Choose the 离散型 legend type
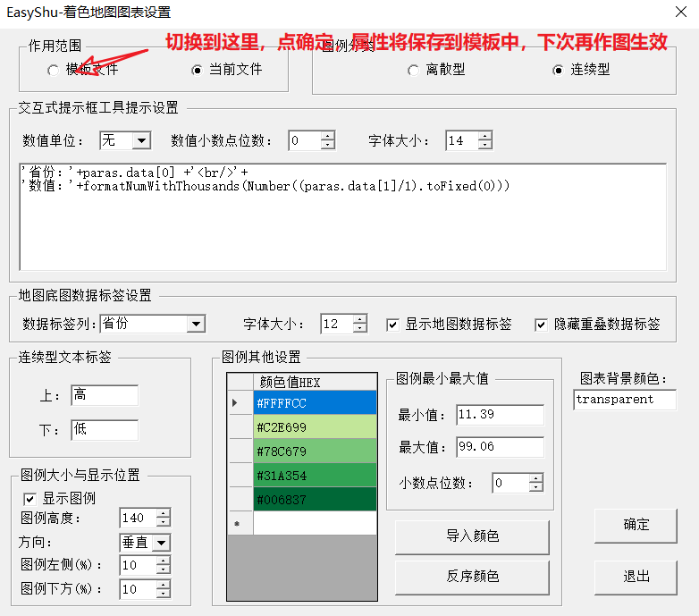This screenshot has width=699, height=616. click(x=413, y=70)
